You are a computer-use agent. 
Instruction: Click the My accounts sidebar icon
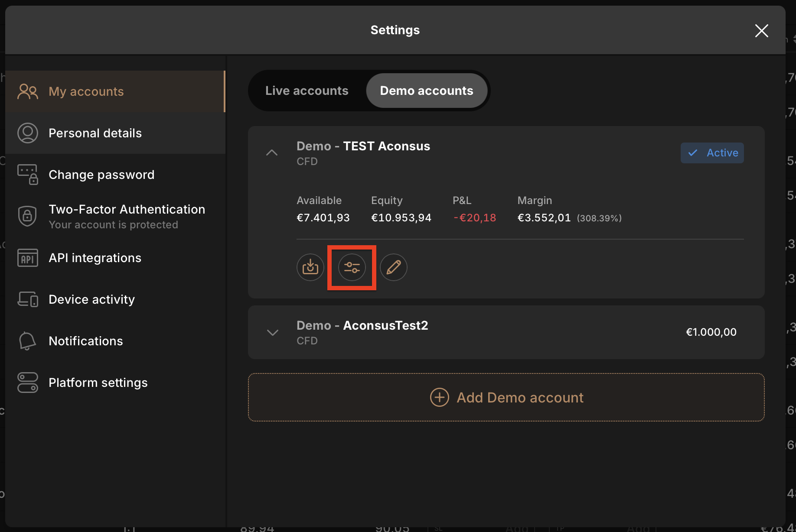(x=28, y=91)
